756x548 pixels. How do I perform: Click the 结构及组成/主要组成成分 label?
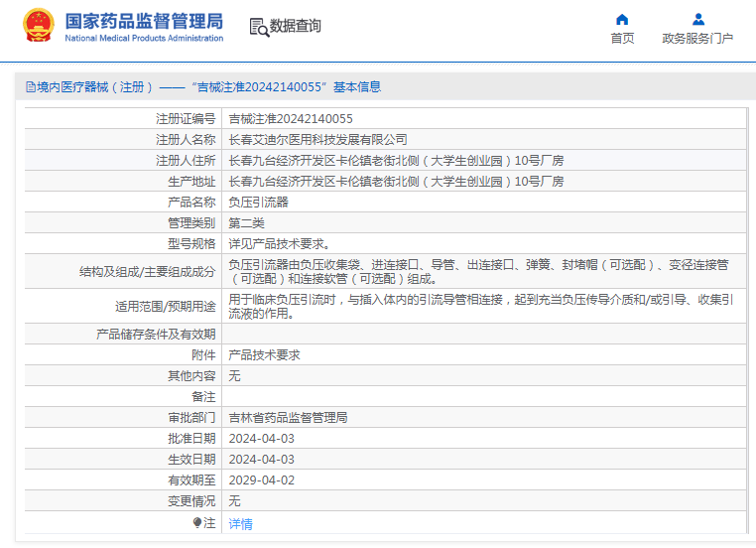[x=148, y=272]
